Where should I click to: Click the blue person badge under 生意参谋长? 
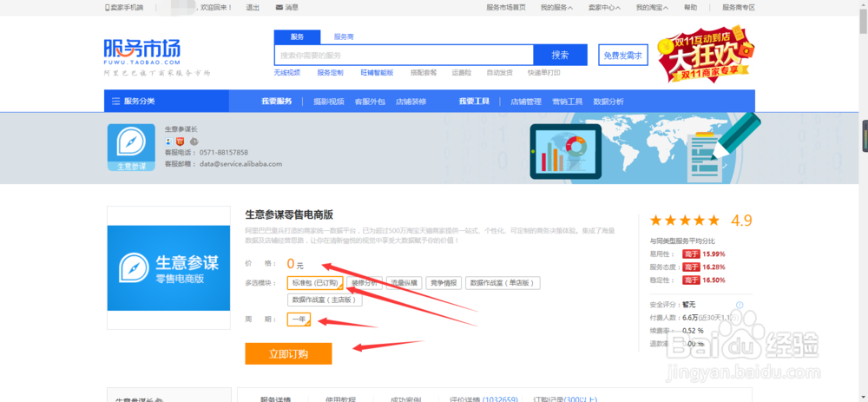coord(169,142)
